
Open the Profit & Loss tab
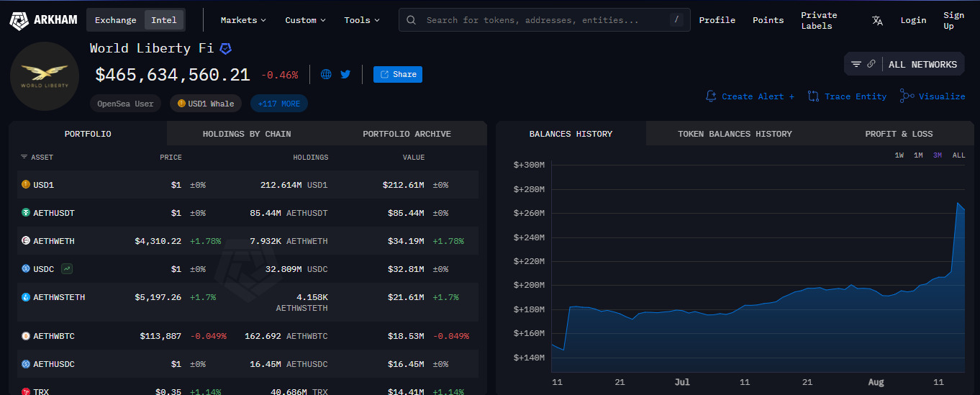899,134
